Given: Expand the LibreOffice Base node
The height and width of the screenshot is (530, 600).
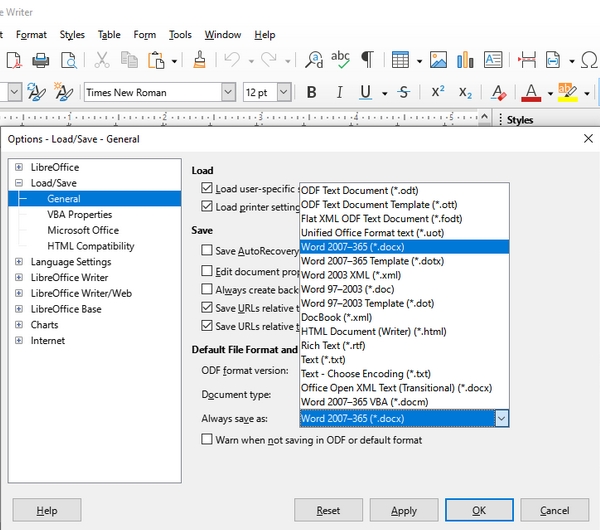Looking at the screenshot, I should click(19, 308).
